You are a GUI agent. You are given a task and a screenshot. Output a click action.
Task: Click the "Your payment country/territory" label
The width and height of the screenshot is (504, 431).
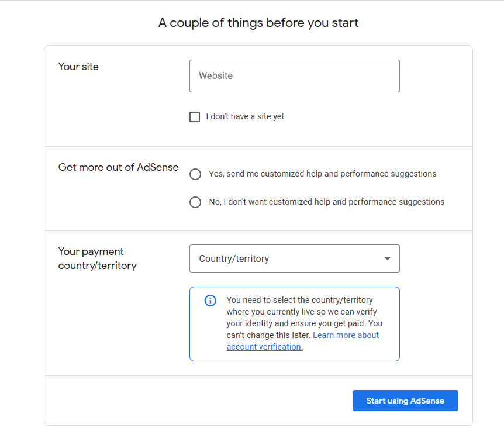(97, 258)
